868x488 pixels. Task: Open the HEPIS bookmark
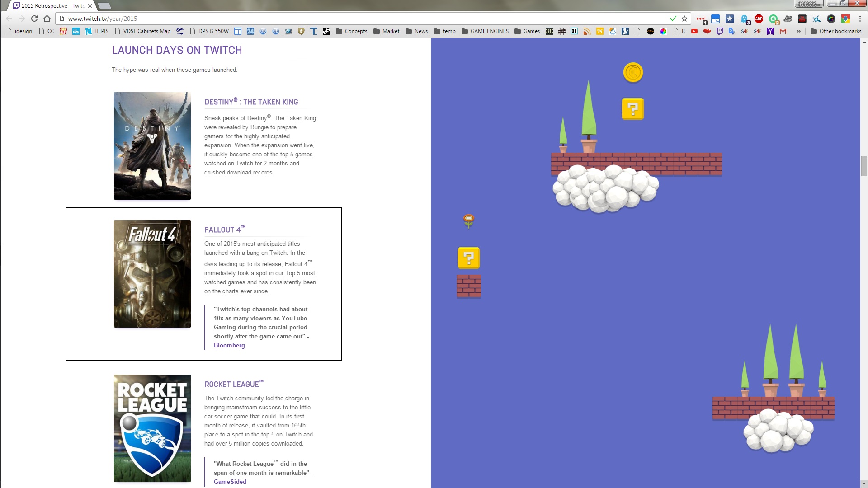pyautogui.click(x=97, y=31)
